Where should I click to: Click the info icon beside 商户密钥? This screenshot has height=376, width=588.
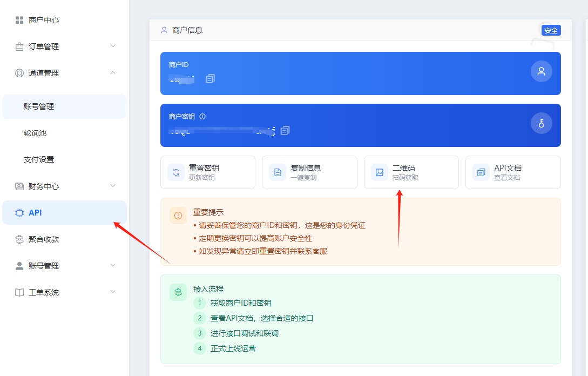point(202,117)
